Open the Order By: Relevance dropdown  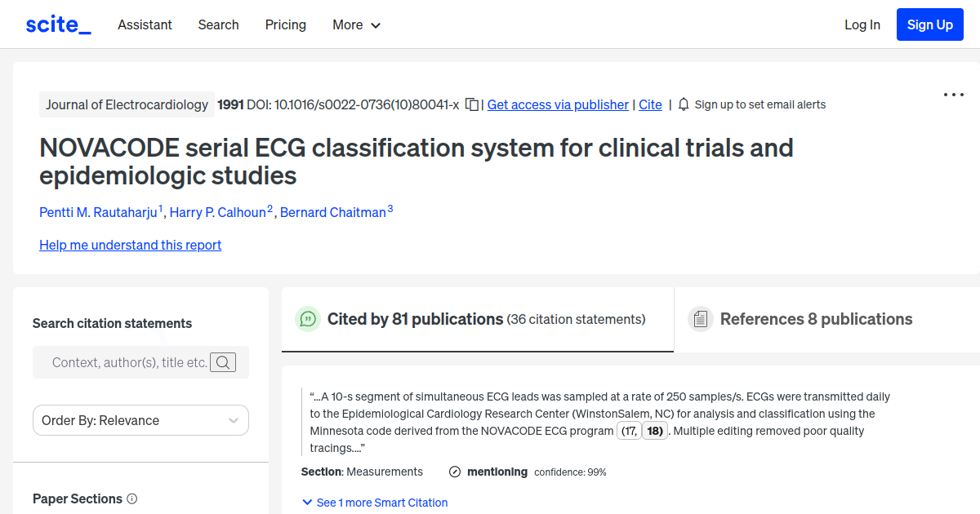pyautogui.click(x=140, y=419)
